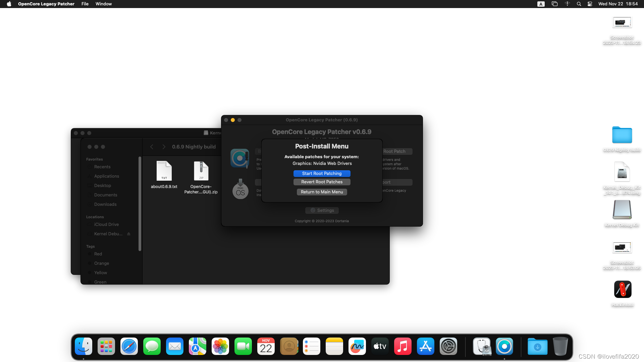Open Spotlight search in menu bar
Viewport: 644px width, 362px height.
579,4
